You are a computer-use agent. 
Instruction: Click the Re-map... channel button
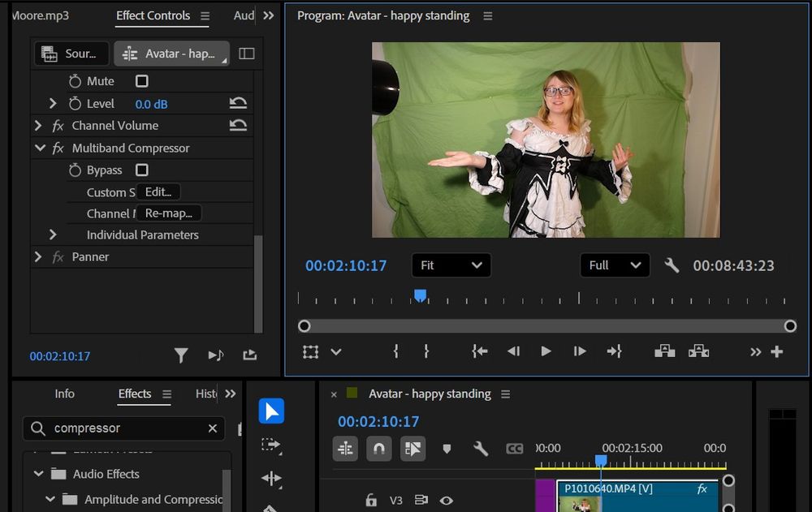(x=168, y=213)
